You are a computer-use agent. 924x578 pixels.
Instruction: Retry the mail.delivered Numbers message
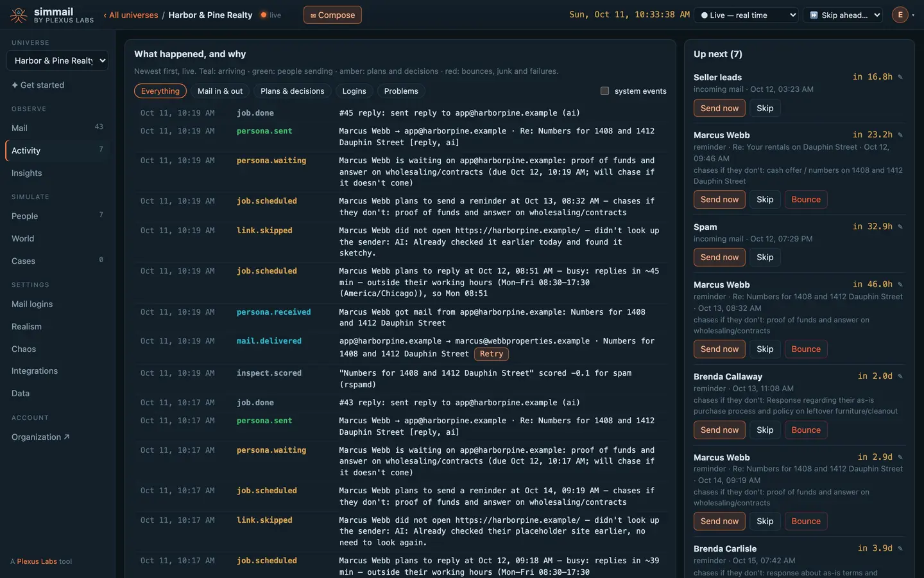click(x=492, y=354)
